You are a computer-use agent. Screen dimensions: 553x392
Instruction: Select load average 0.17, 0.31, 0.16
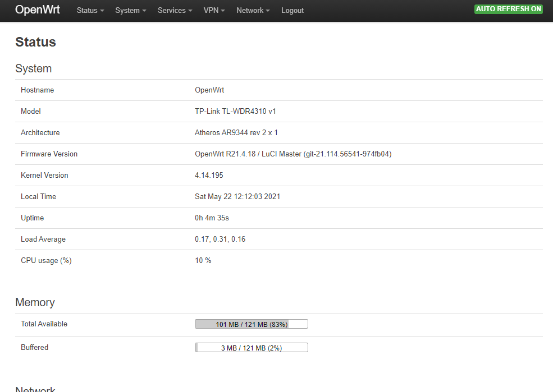coord(220,239)
